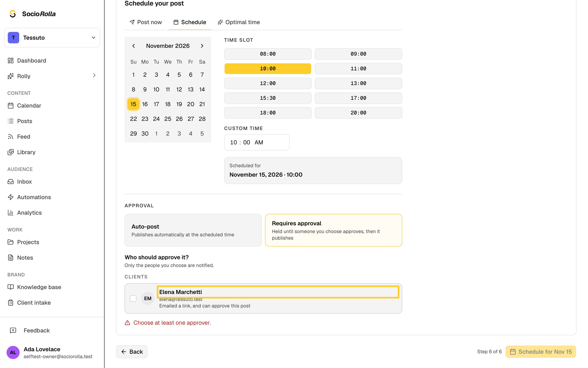Click the AL user avatar

[13, 352]
